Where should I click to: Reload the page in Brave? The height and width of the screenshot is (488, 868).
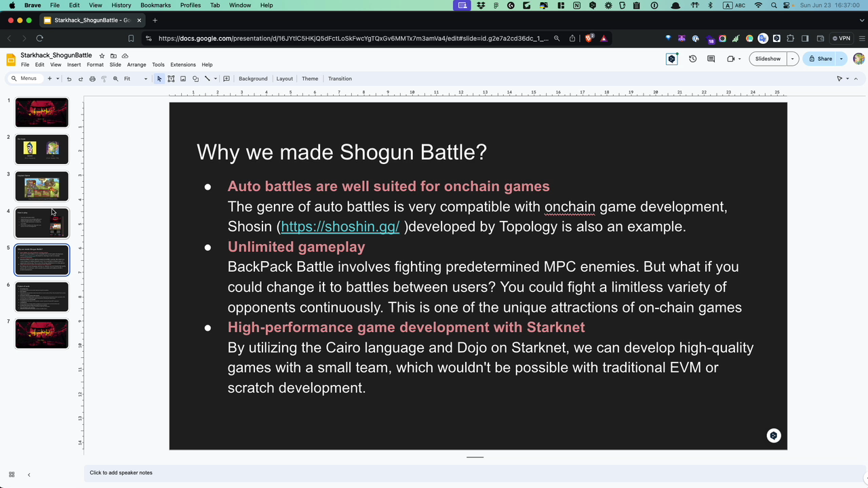[39, 39]
